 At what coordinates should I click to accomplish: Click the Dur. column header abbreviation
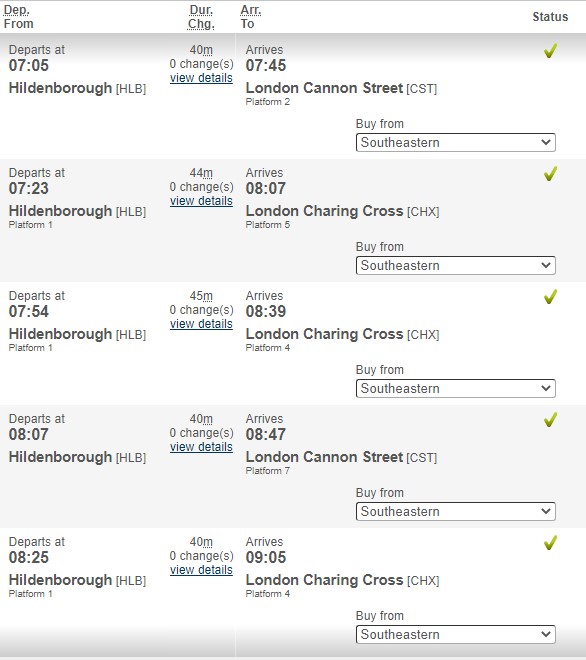point(201,10)
